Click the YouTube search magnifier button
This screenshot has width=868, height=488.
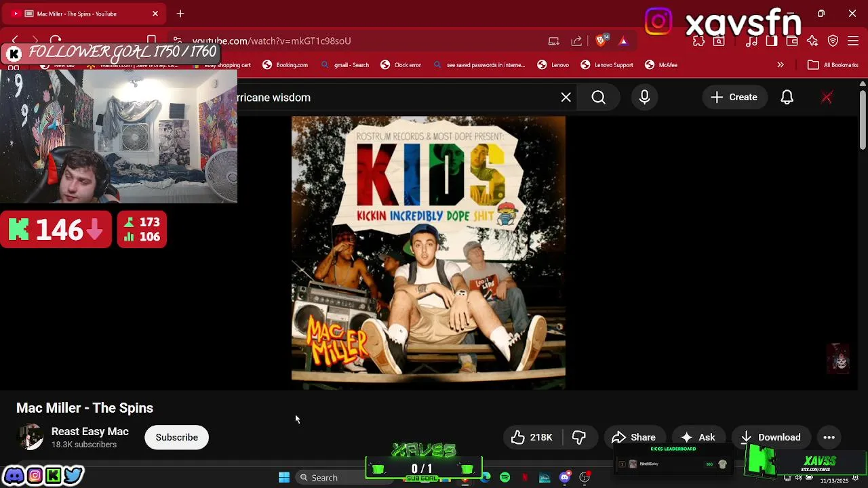pyautogui.click(x=599, y=98)
